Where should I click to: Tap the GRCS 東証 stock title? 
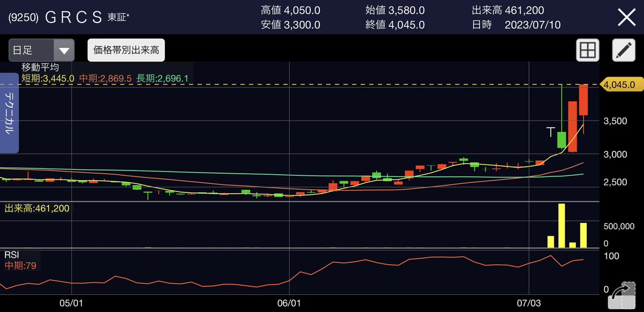tap(68, 18)
